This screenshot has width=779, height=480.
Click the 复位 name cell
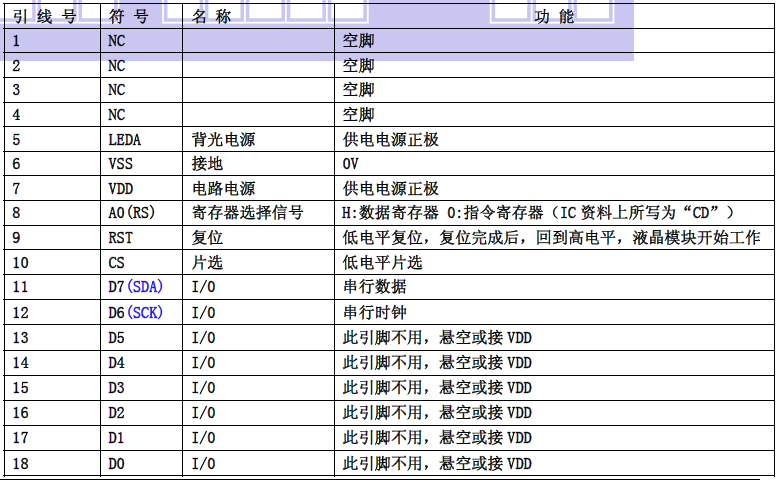pos(207,238)
